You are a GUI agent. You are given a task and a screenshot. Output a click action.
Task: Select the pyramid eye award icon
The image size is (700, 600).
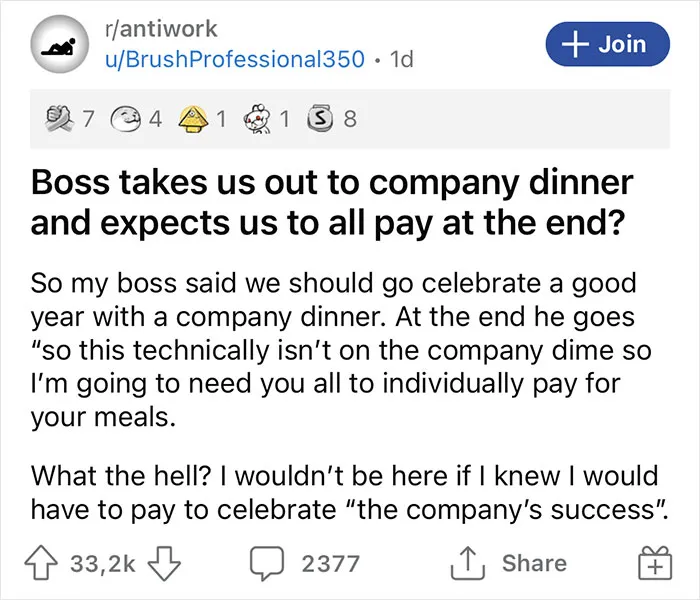(x=195, y=119)
